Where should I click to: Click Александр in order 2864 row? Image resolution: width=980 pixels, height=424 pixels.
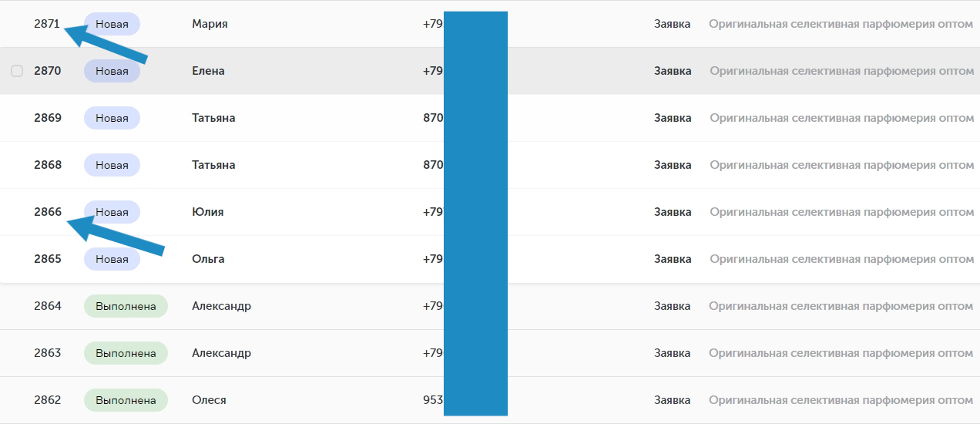(x=221, y=306)
